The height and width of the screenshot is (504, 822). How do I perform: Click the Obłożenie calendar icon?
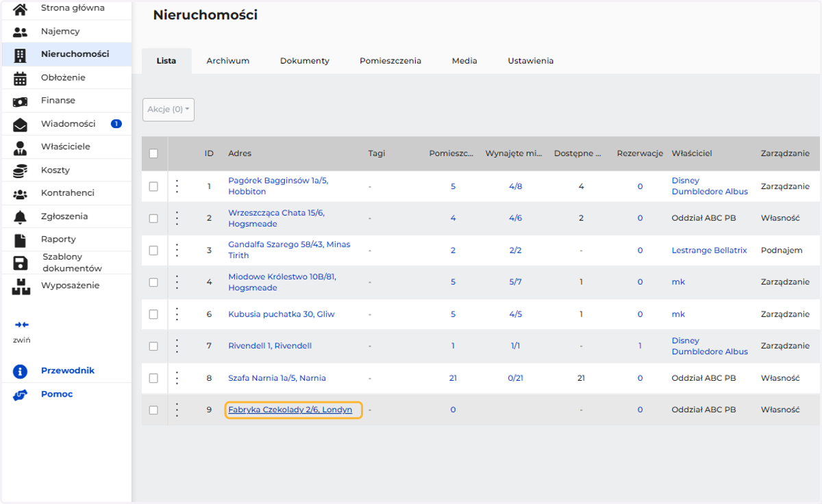(x=21, y=78)
